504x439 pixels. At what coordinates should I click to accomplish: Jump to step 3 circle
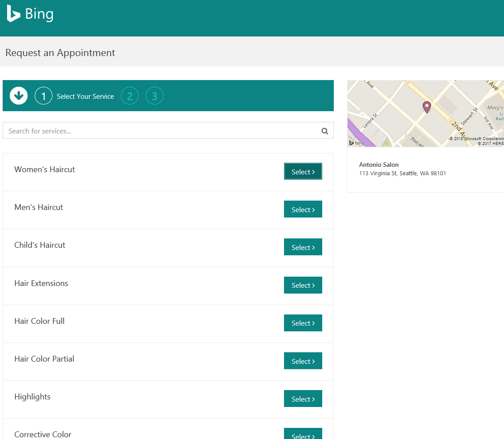pos(155,96)
